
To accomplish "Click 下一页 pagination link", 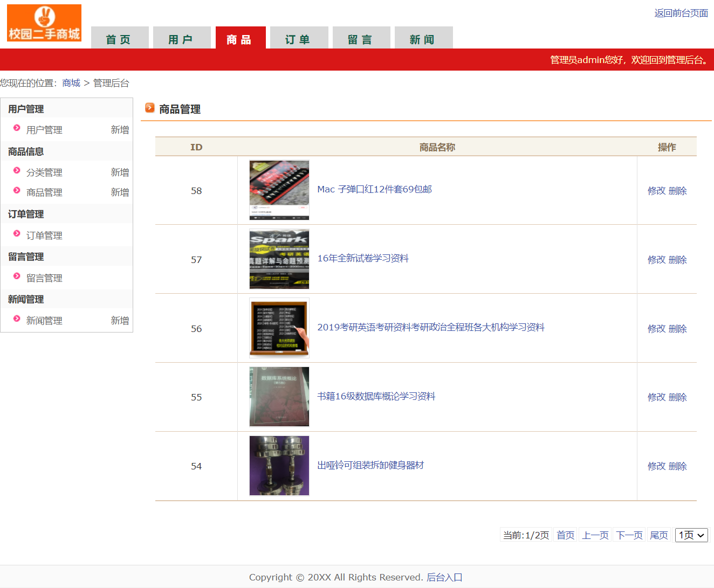I will pyautogui.click(x=630, y=535).
